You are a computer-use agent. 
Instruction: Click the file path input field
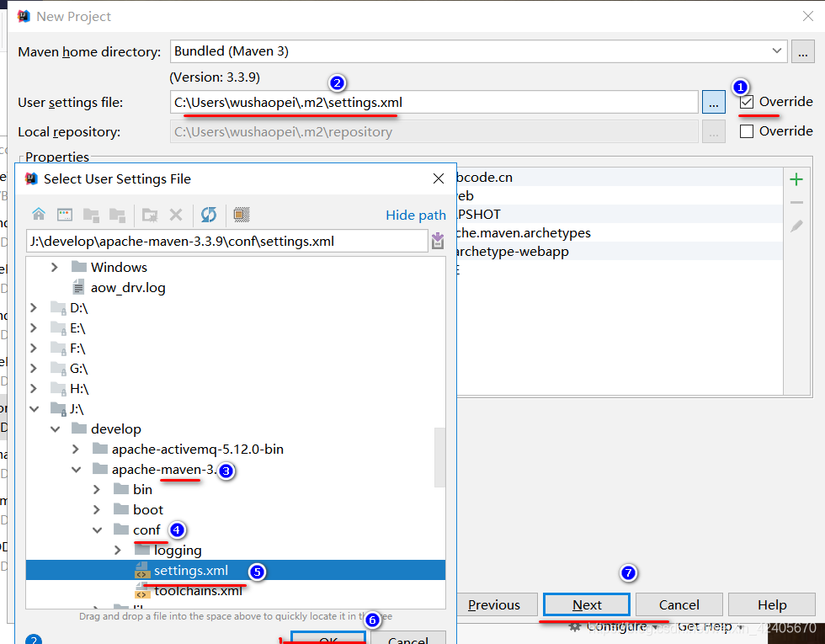click(226, 242)
